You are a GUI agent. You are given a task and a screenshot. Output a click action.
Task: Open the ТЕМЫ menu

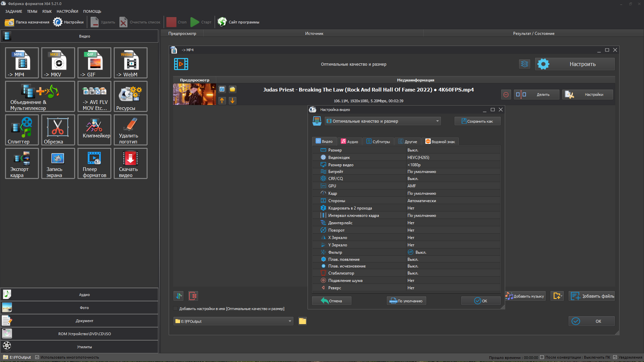[32, 11]
